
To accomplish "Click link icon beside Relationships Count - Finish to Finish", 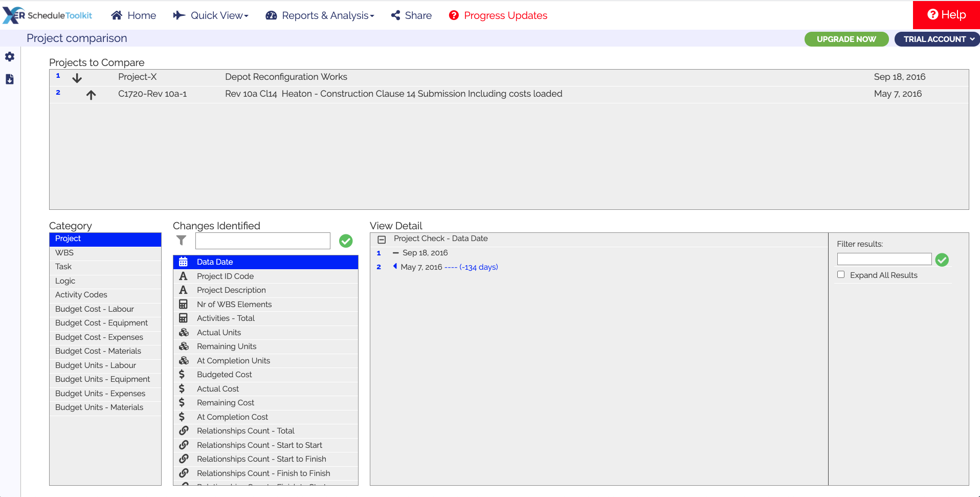I will [x=184, y=473].
